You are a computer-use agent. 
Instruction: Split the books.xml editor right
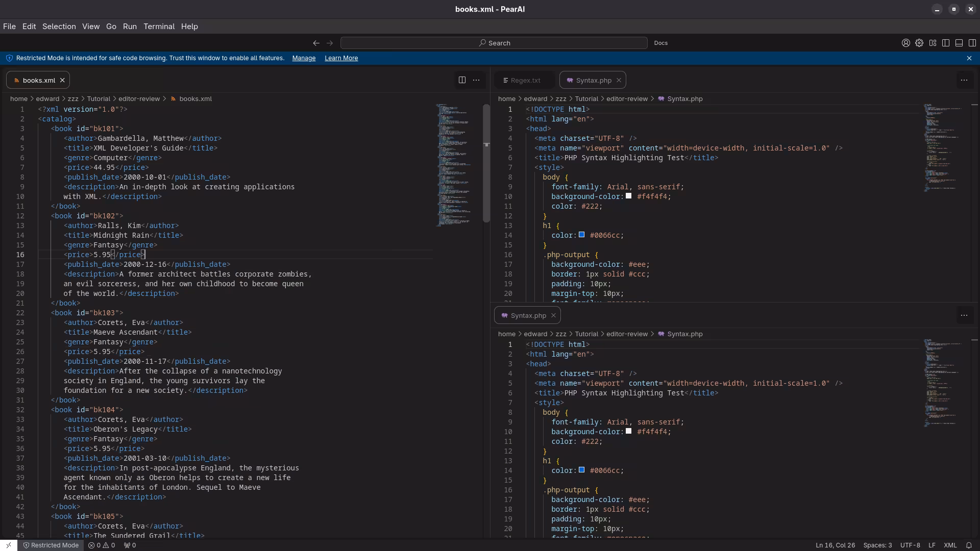[462, 80]
